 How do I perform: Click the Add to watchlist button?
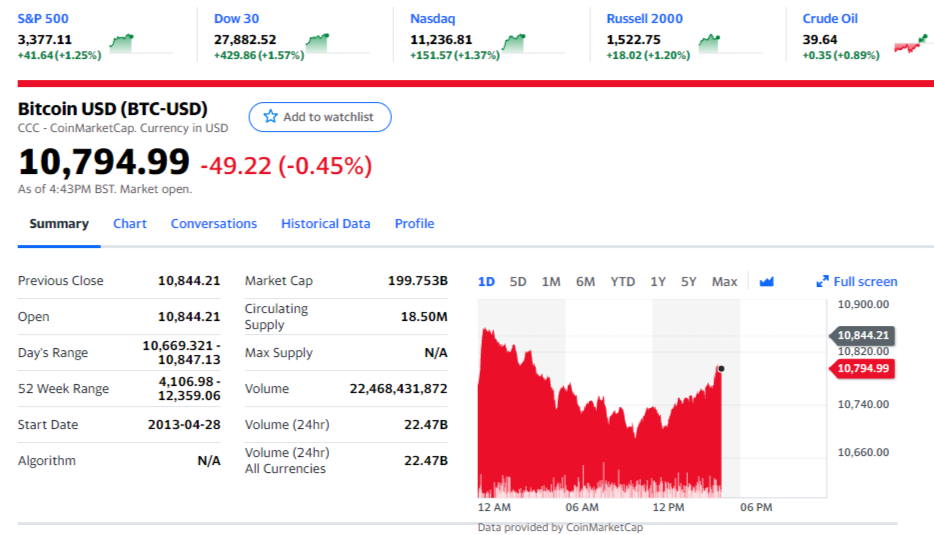coord(320,117)
